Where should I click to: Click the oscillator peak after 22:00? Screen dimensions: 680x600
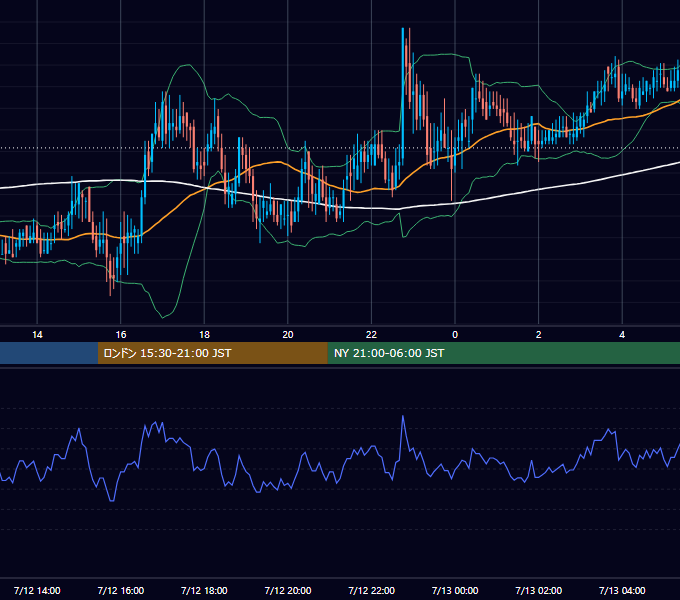pos(403,416)
